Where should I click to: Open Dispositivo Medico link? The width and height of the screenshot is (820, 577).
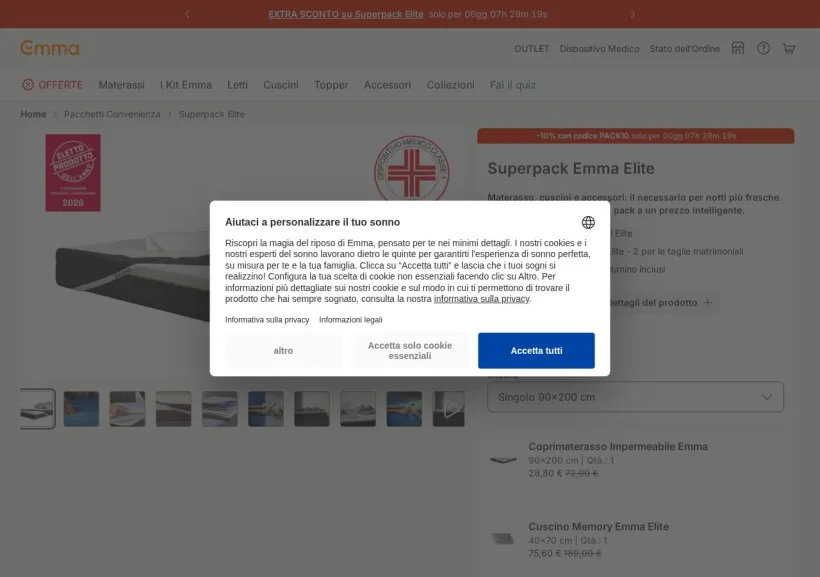point(599,49)
